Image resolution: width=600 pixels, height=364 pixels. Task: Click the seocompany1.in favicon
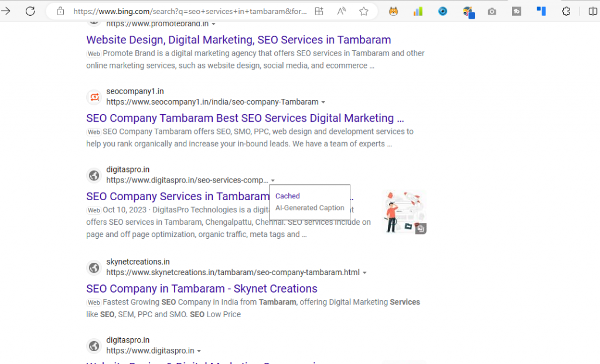click(x=94, y=97)
